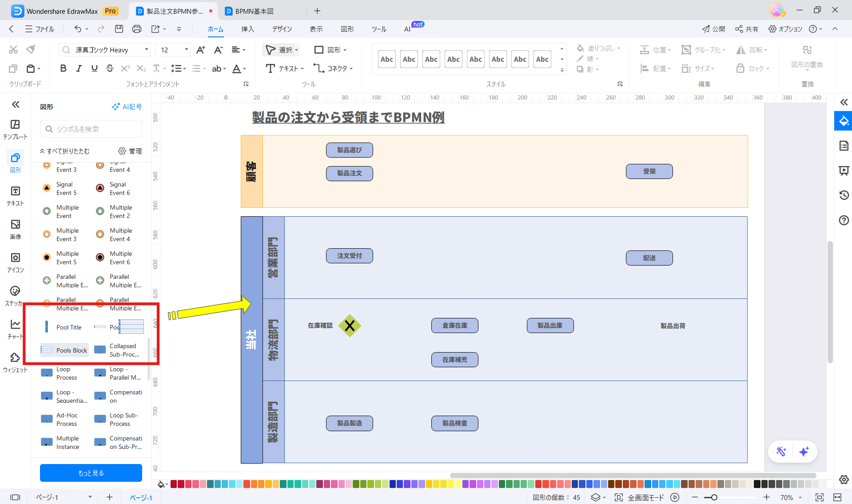
Task: Open the text alignment dropdown
Action: [x=239, y=50]
